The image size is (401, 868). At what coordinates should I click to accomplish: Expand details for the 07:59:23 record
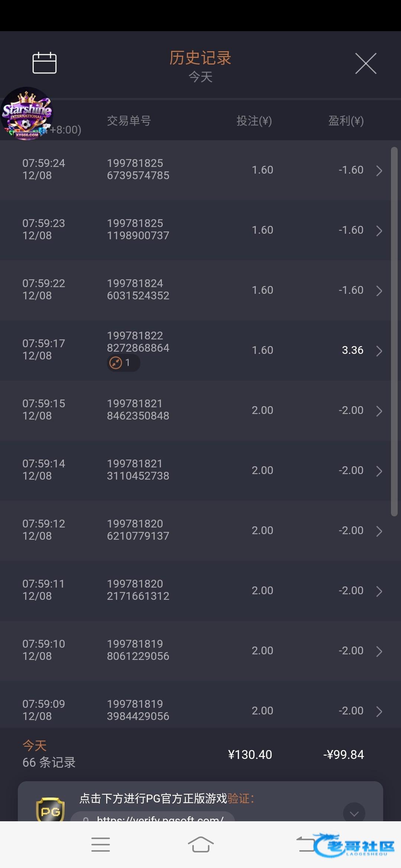(x=379, y=231)
